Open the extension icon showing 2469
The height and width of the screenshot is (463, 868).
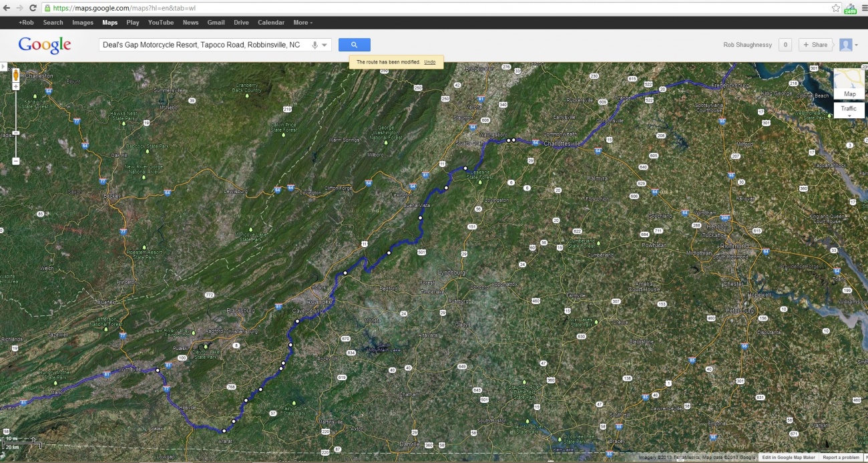pyautogui.click(x=850, y=8)
